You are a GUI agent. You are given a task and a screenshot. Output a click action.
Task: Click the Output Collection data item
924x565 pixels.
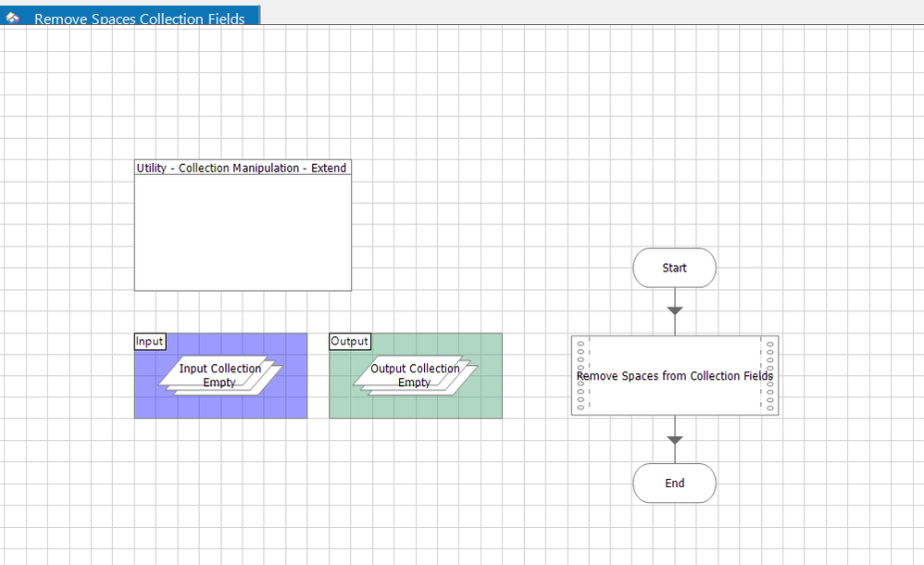pos(415,375)
